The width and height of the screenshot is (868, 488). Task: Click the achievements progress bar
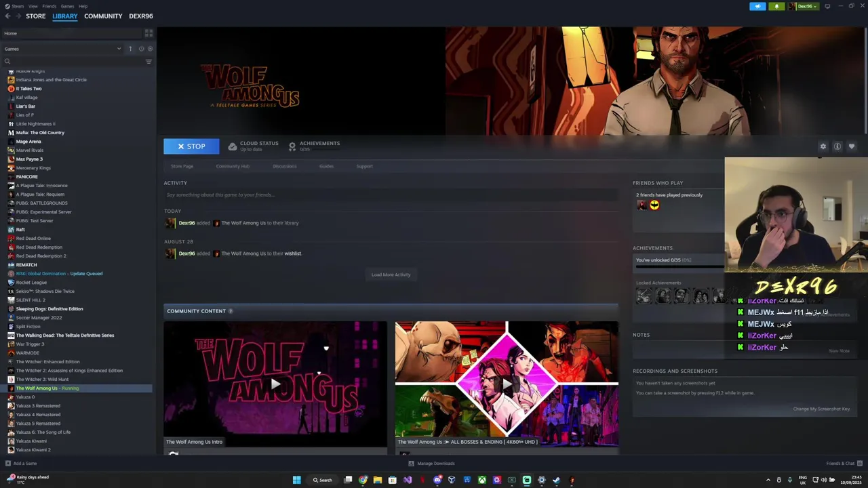pos(679,267)
